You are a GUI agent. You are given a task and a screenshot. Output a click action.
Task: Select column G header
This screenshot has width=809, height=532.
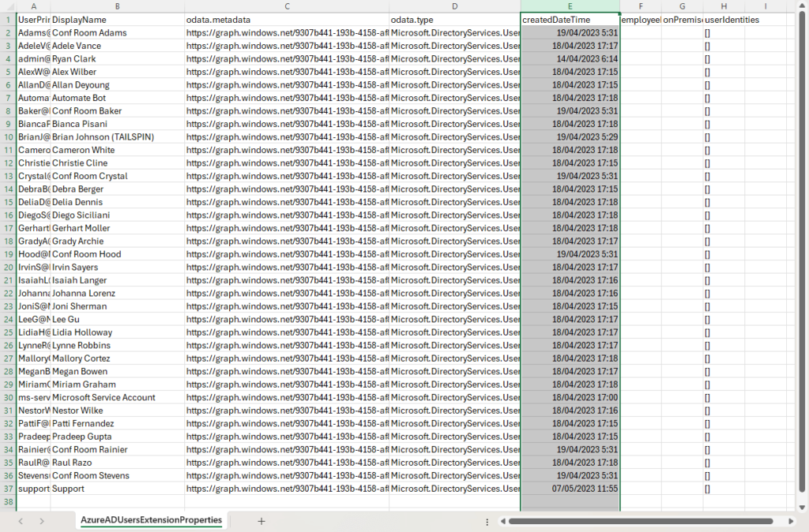click(x=682, y=6)
